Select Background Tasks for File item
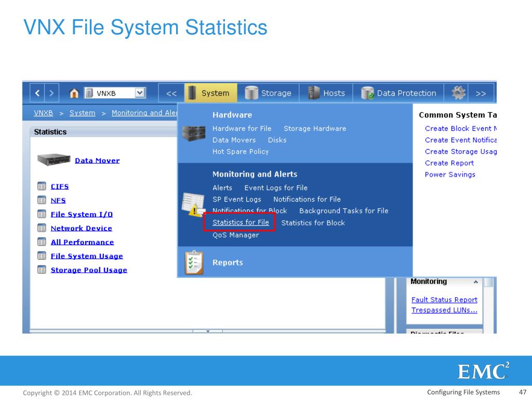Viewport: 532px width, 399px height. (344, 211)
